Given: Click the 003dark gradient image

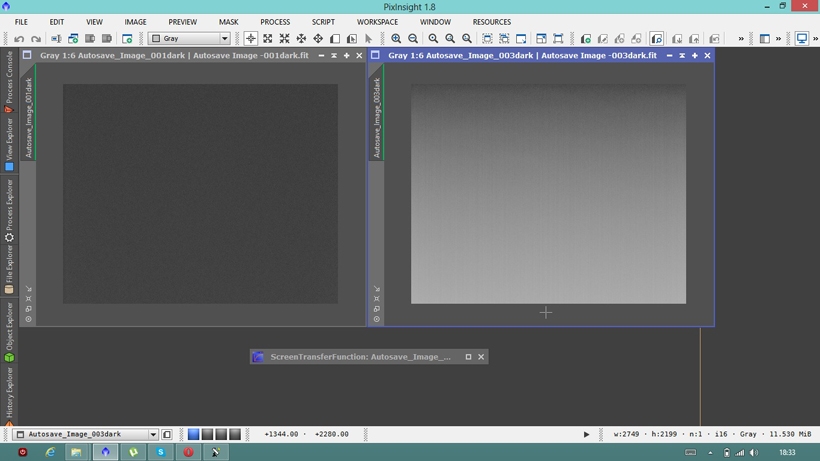Looking at the screenshot, I should pos(549,194).
